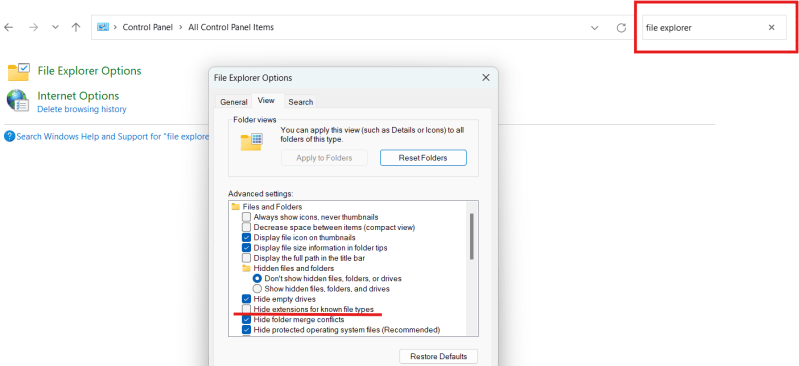Viewport: 799px width, 366px height.
Task: Click the blue help question mark icon
Action: pos(9,137)
